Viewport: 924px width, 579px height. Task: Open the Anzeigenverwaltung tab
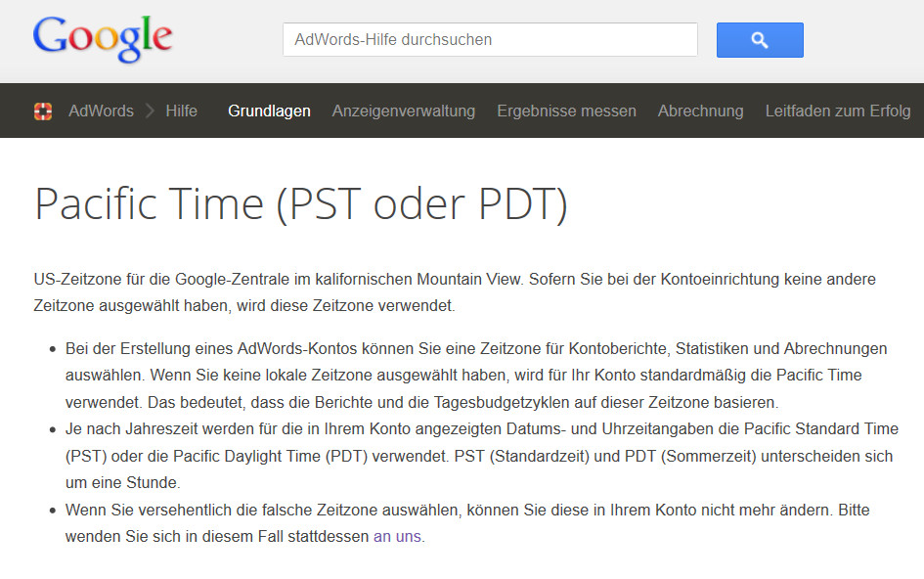(404, 111)
